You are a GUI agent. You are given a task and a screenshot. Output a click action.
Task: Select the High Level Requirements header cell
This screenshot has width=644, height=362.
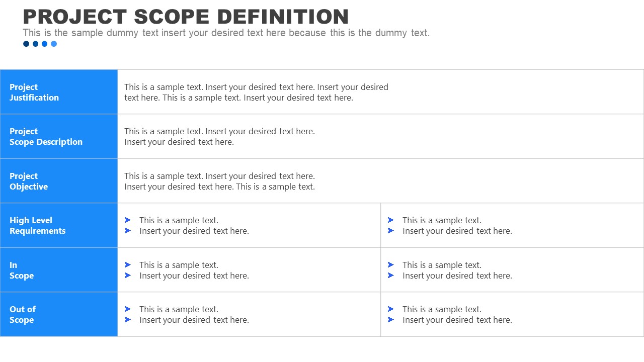[x=59, y=225]
